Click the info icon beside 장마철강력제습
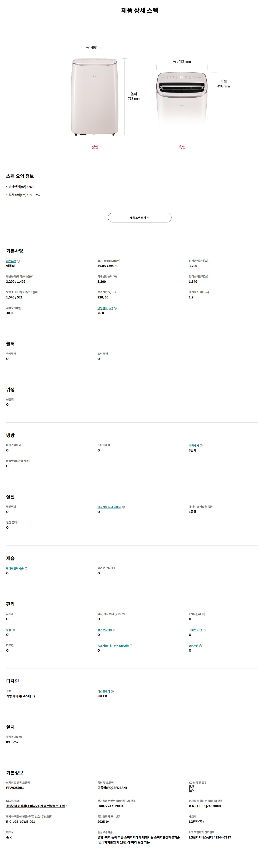The height and width of the screenshot is (868, 258). [x=26, y=568]
